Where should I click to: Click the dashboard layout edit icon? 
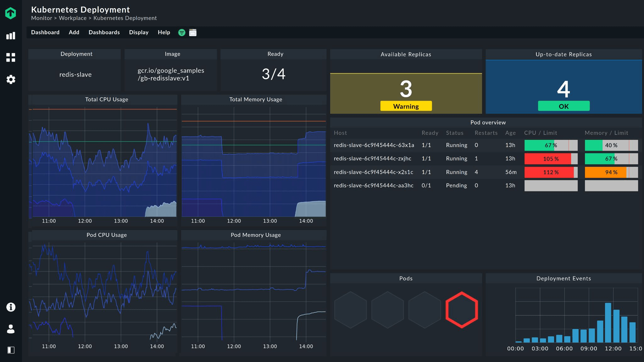pyautogui.click(x=193, y=32)
